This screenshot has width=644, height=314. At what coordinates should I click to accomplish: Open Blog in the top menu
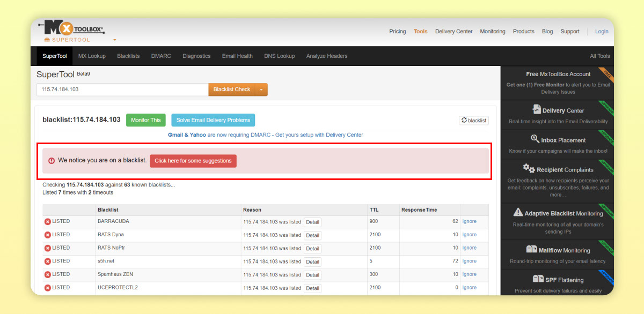click(547, 31)
